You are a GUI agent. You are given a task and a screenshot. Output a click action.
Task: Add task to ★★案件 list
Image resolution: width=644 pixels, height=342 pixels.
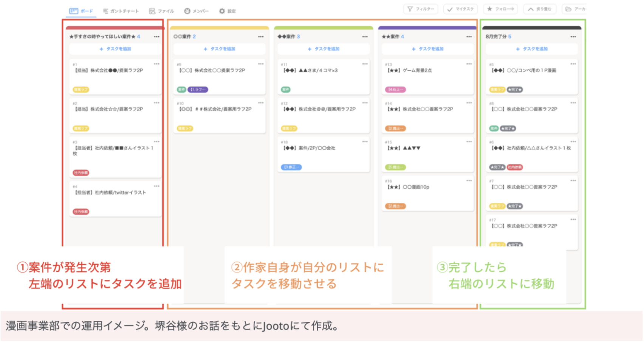pyautogui.click(x=427, y=49)
